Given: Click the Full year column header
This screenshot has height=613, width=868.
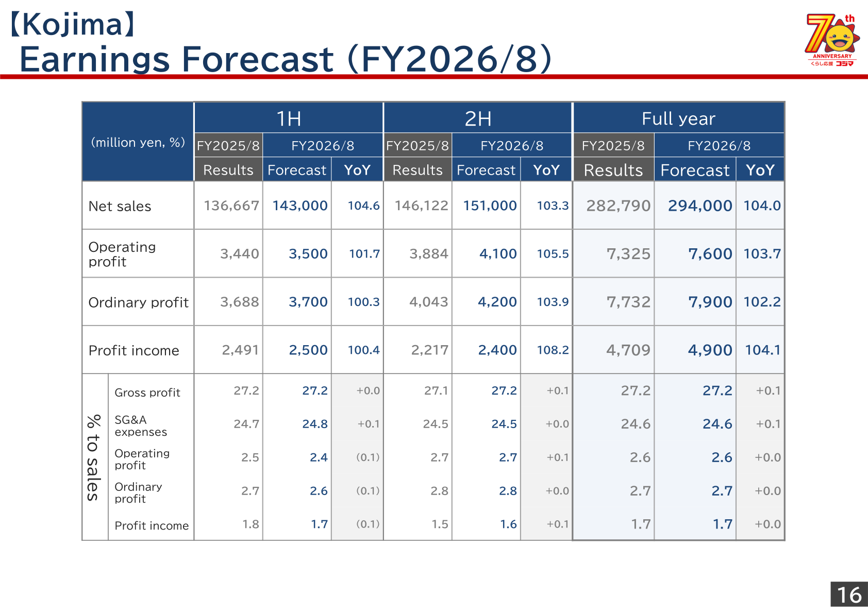Looking at the screenshot, I should tap(679, 118).
